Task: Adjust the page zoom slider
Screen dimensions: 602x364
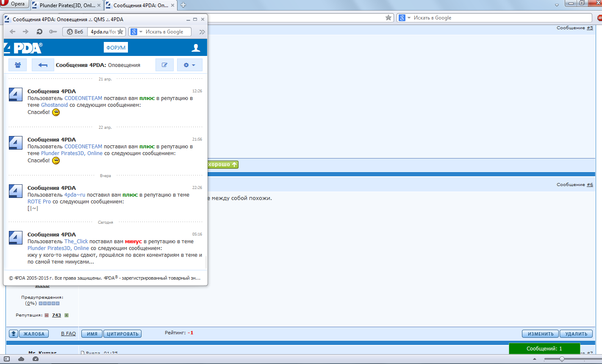Action: [562, 359]
